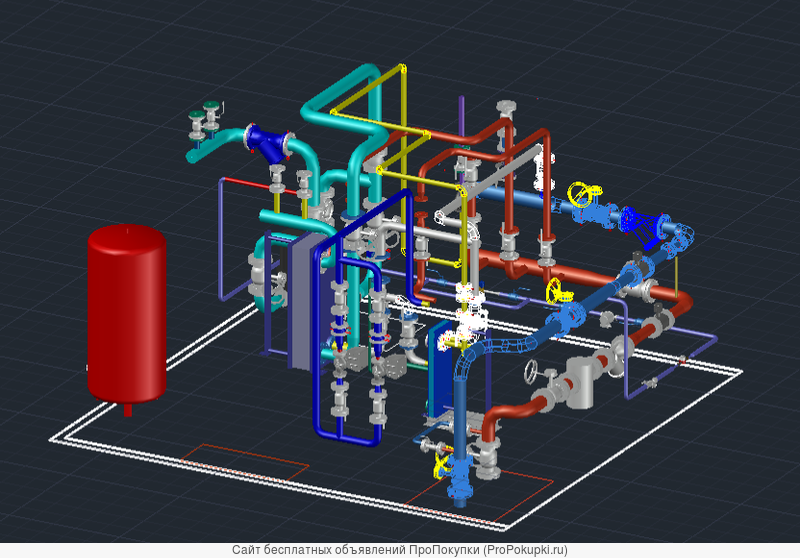
Task: Pick the white handwheel valve near pump
Action: click(x=531, y=371)
